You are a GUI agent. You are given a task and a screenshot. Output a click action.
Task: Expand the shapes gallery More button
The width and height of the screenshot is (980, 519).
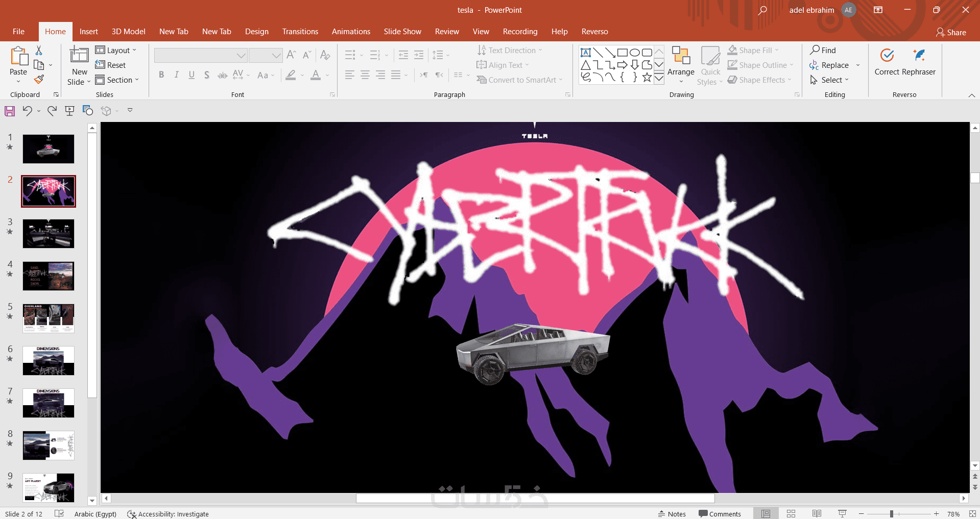tap(659, 78)
